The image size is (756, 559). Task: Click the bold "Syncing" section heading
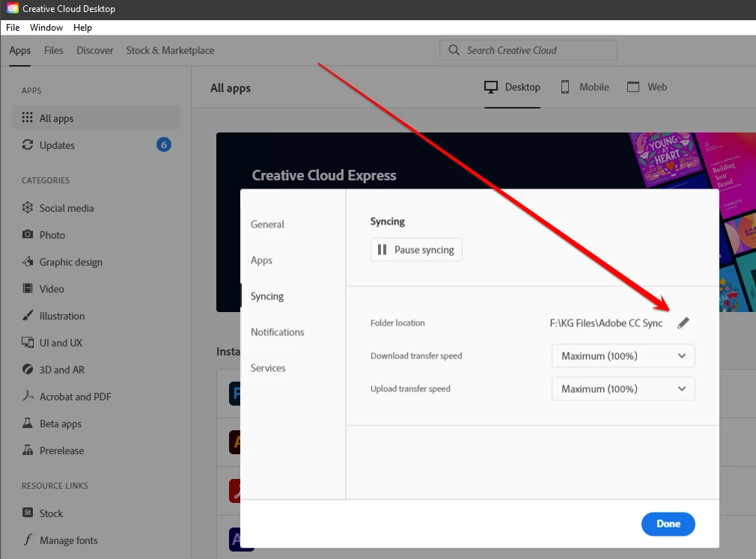[x=387, y=222]
